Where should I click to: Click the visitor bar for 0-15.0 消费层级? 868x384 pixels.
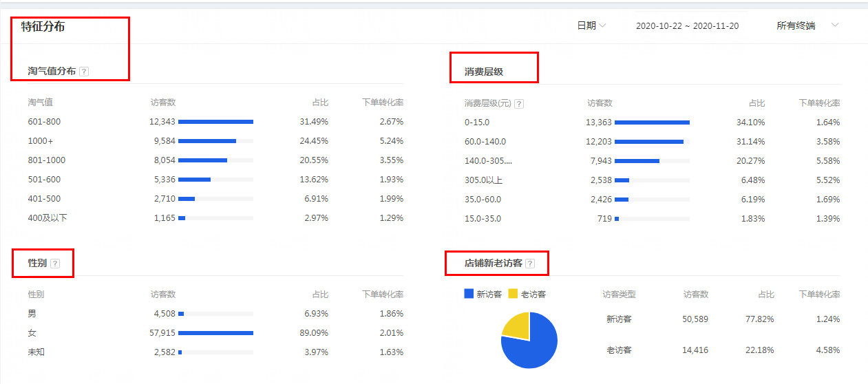[x=652, y=122]
